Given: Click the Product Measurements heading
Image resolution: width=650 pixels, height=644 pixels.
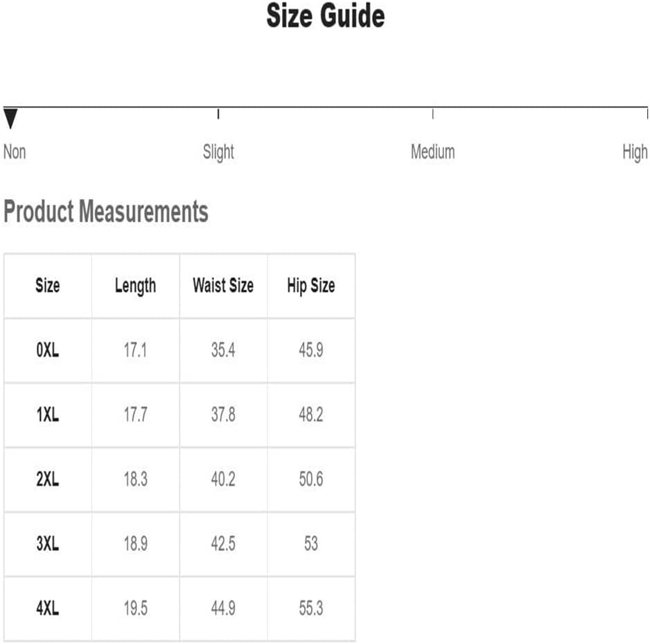Looking at the screenshot, I should (x=106, y=211).
